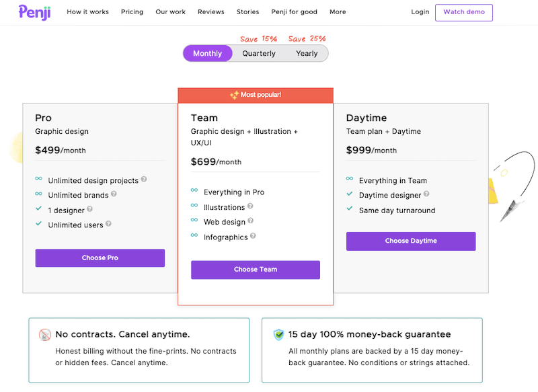The height and width of the screenshot is (392, 538).
Task: Click the no-contracts icon
Action: 45,334
